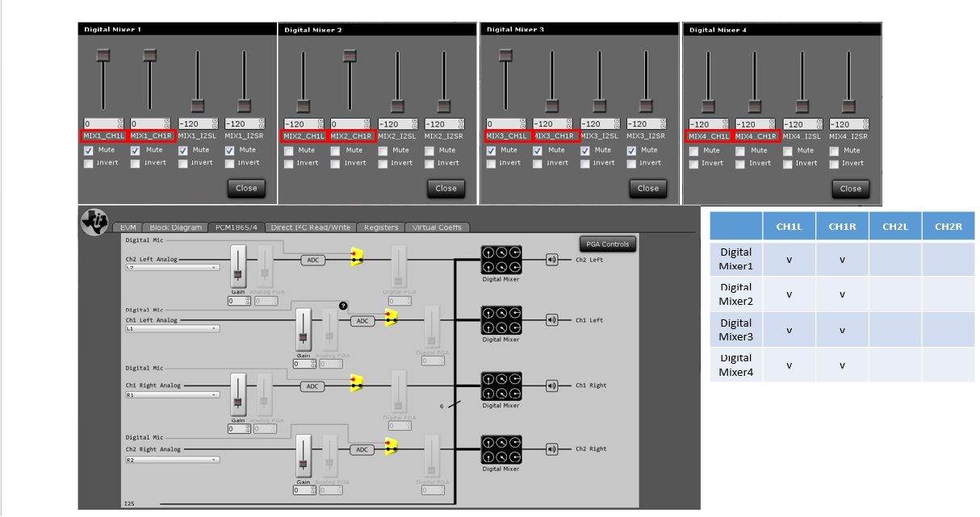Enable Invert for MIX2_CH1R
Viewport: 980px width, 517px height.
[x=337, y=163]
